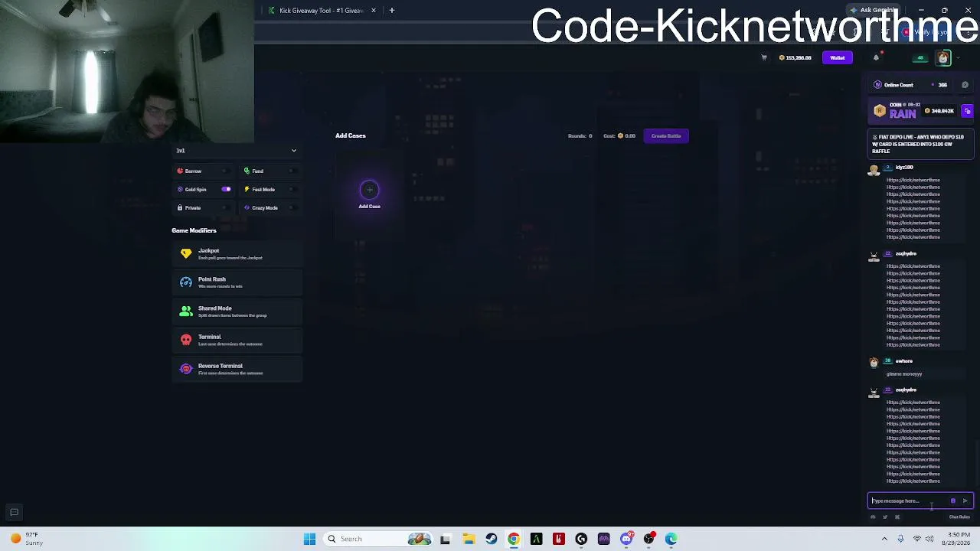980x551 pixels.
Task: Click the Ask Gemini button
Action: coord(874,10)
